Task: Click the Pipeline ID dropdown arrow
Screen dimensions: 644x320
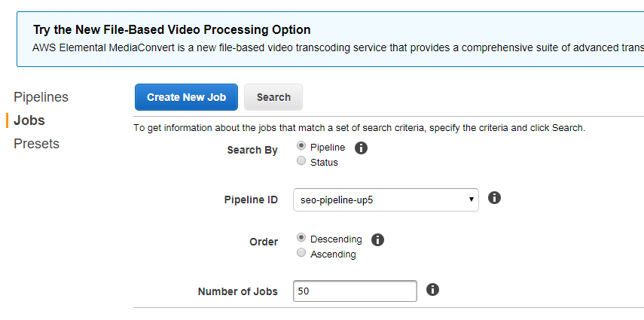Action: click(x=471, y=200)
